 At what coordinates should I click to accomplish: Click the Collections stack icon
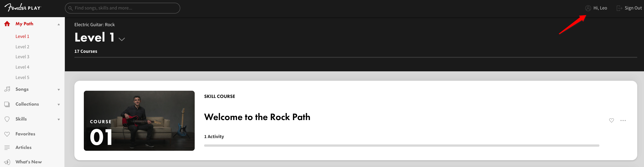pyautogui.click(x=7, y=104)
